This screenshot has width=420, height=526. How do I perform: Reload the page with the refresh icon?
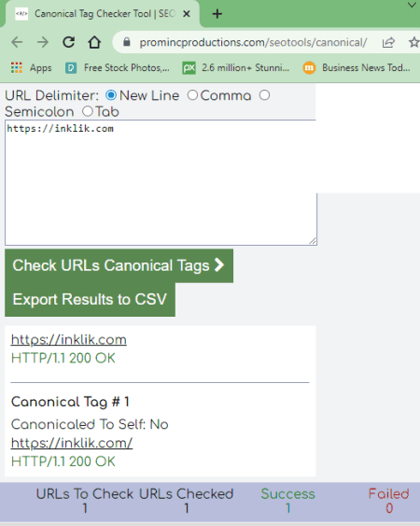(x=69, y=42)
